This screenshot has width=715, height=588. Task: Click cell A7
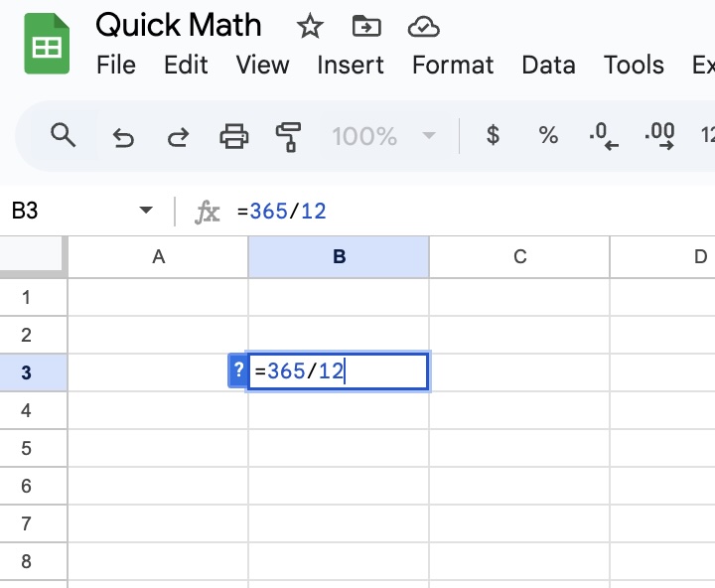(158, 523)
